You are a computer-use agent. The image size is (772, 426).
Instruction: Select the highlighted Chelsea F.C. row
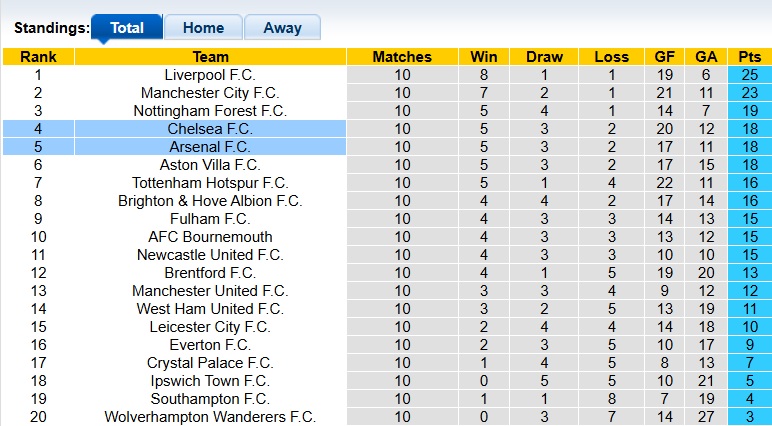(210, 129)
